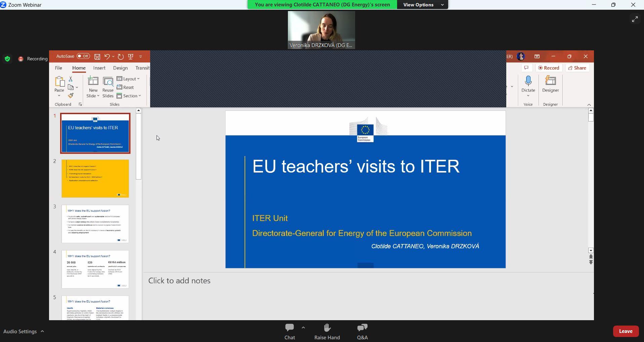
Task: Open Zoom View Options dropdown
Action: click(422, 5)
